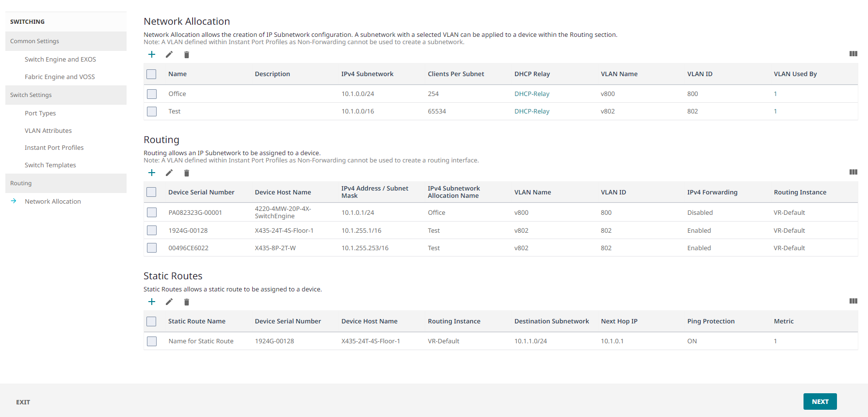
Task: Add a new Network Allocation entry
Action: 152,54
